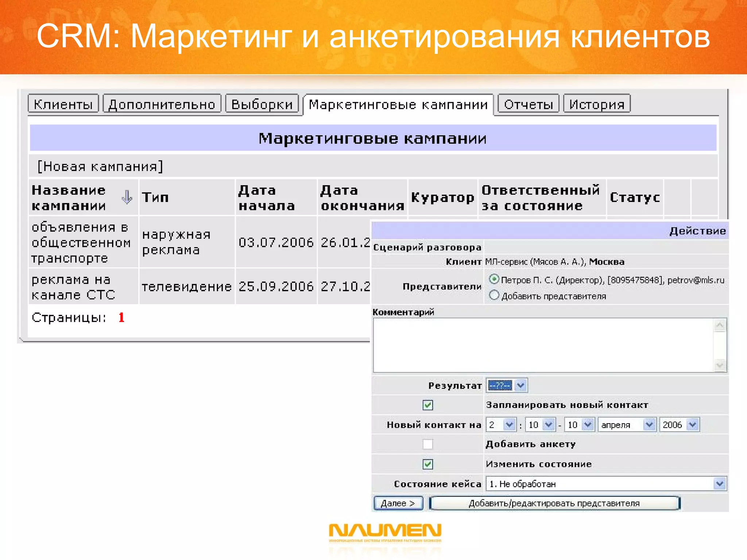
Task: Select Добавить представителя radio button
Action: (x=494, y=295)
